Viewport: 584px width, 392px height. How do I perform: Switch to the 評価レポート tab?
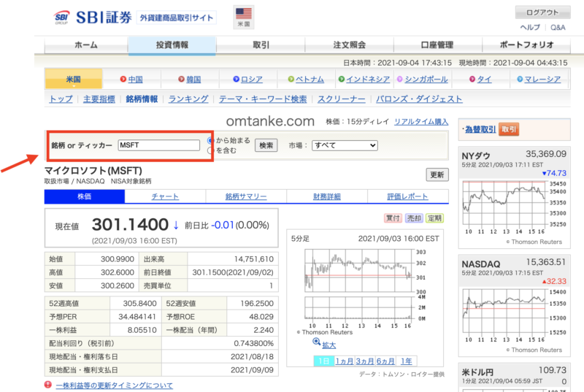coord(408,196)
